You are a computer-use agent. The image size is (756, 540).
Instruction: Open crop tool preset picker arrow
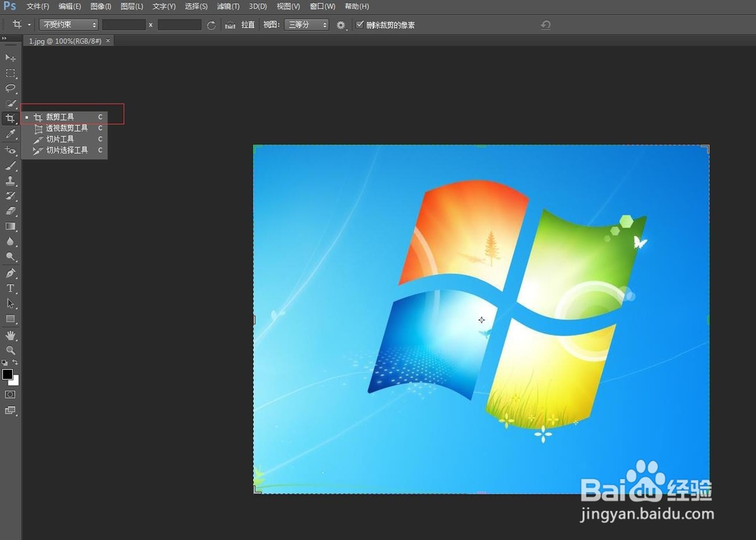[29, 25]
